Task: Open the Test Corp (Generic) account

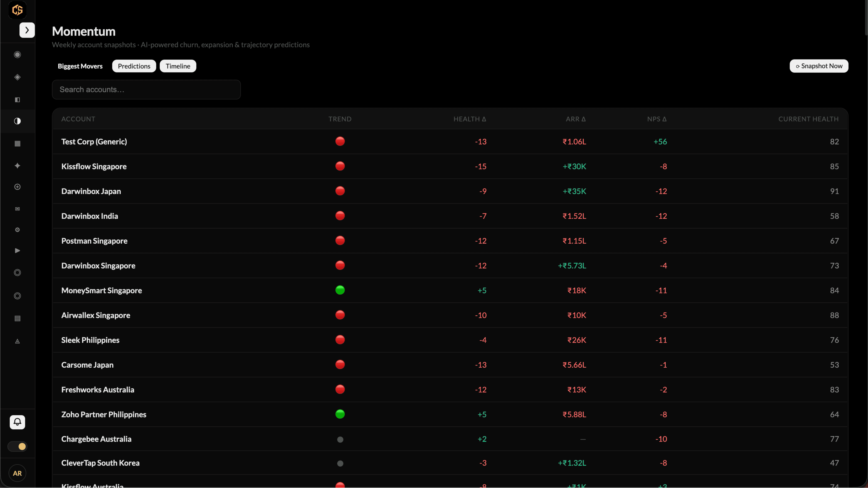Action: click(x=94, y=142)
